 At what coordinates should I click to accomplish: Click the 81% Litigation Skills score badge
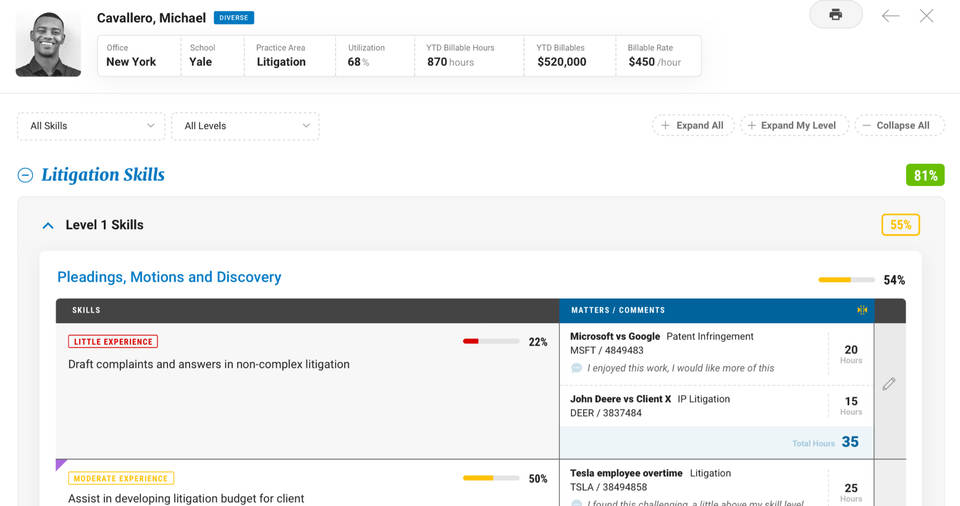pyautogui.click(x=924, y=176)
